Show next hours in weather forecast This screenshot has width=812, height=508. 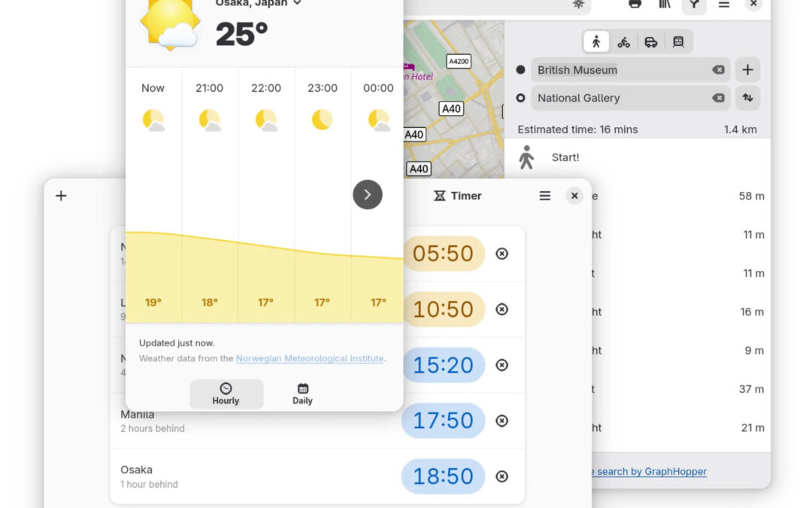(x=368, y=194)
